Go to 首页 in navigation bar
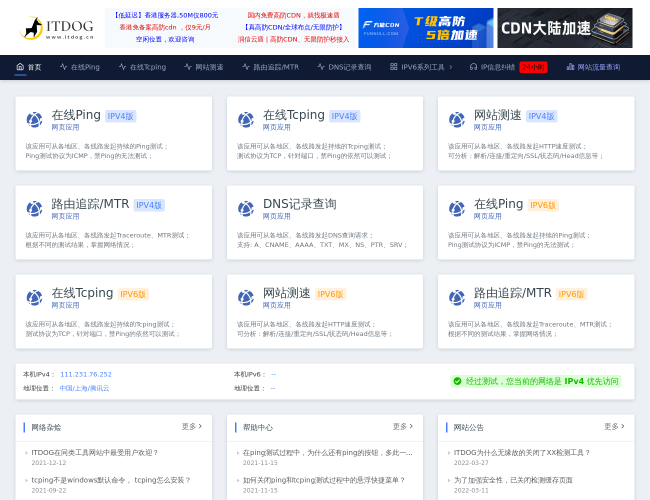The height and width of the screenshot is (500, 650). tap(29, 67)
